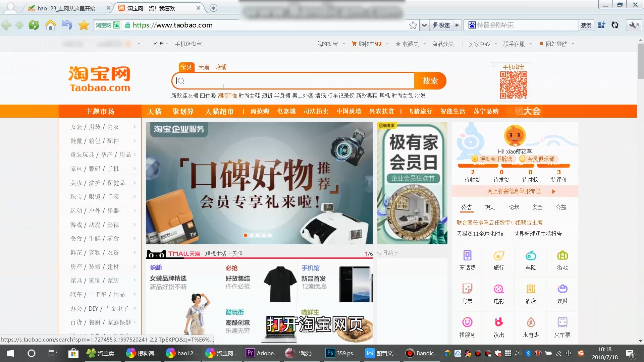
Task: Expand 女装 / 男装 / 内衣 category arrow
Action: pyautogui.click(x=135, y=127)
